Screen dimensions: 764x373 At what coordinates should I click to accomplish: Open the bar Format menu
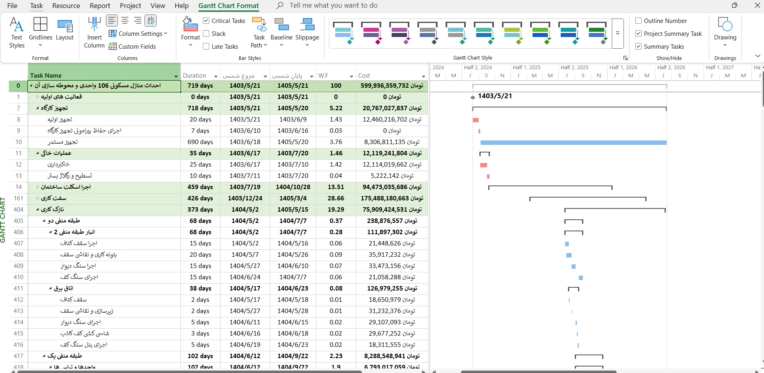click(190, 33)
